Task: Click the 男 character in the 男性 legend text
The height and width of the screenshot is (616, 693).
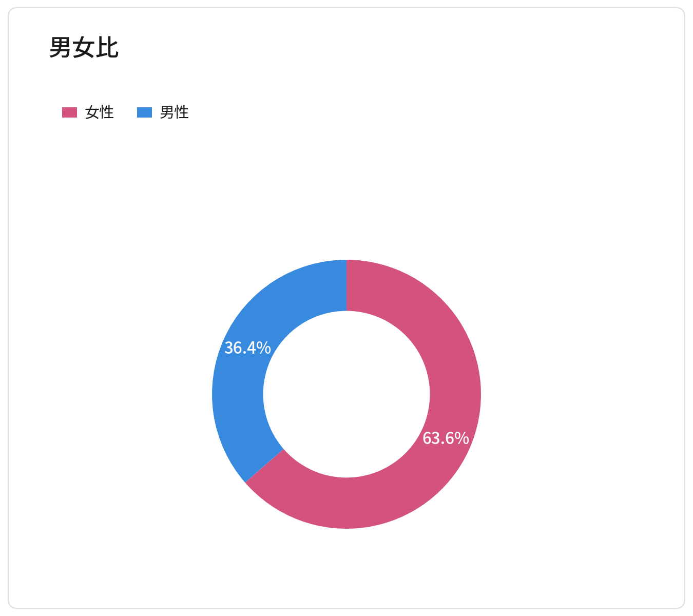Action: pos(167,112)
